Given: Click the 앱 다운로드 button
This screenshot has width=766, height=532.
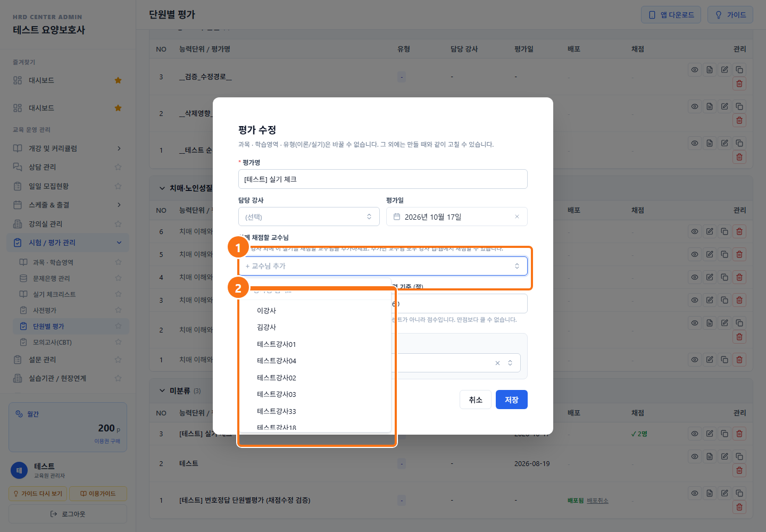Looking at the screenshot, I should 671,15.
